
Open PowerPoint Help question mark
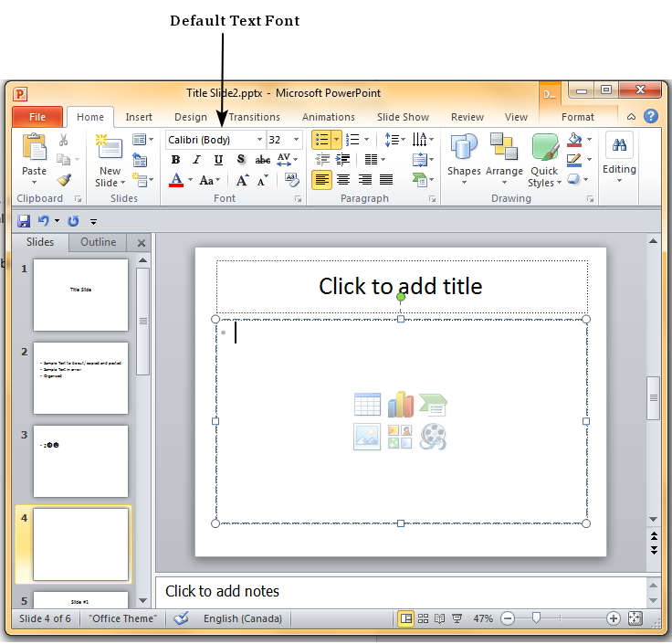coord(651,116)
